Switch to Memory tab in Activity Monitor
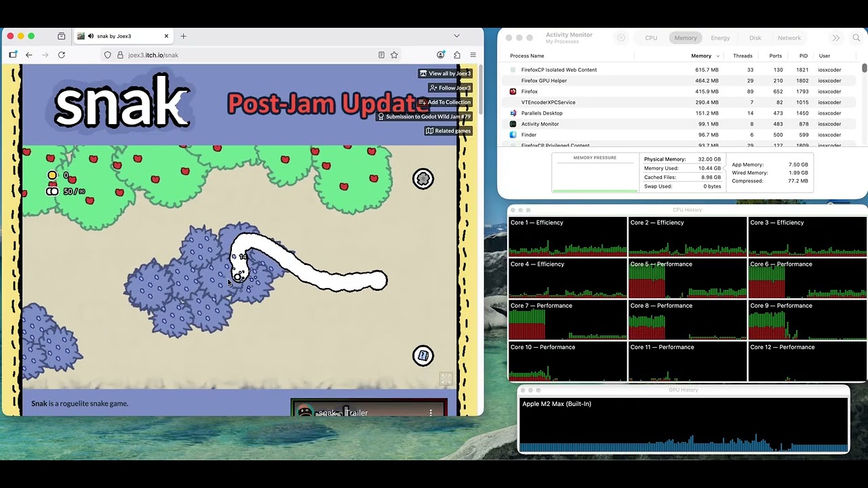Viewport: 868px width, 488px height. (x=686, y=38)
